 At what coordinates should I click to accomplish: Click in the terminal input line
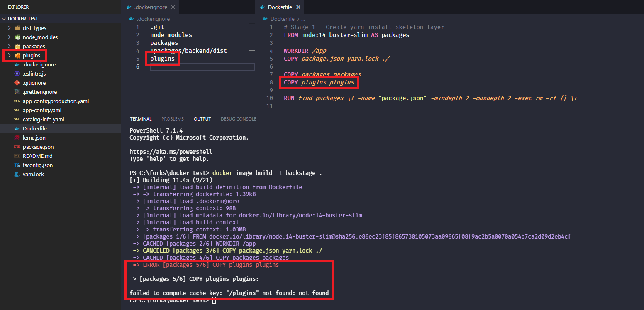[x=216, y=300]
